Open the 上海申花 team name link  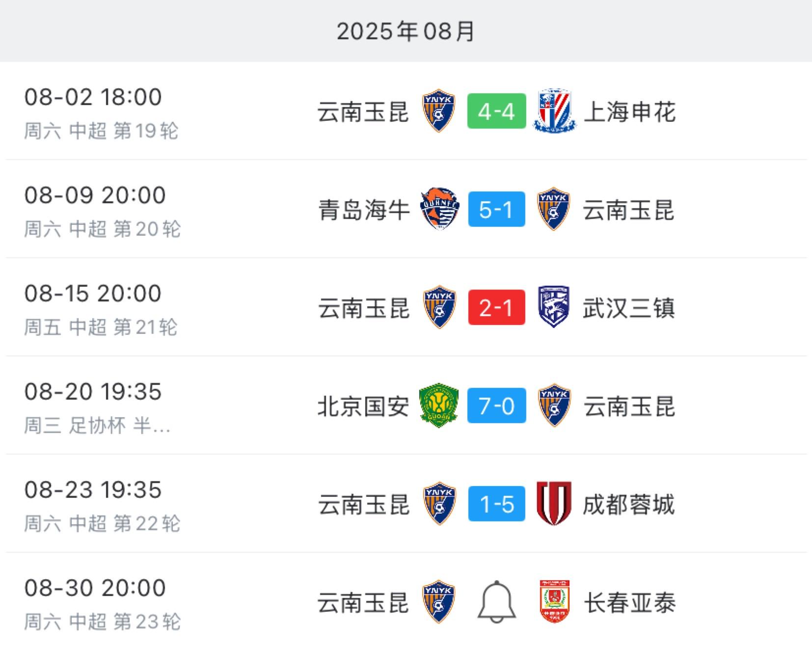pos(630,112)
